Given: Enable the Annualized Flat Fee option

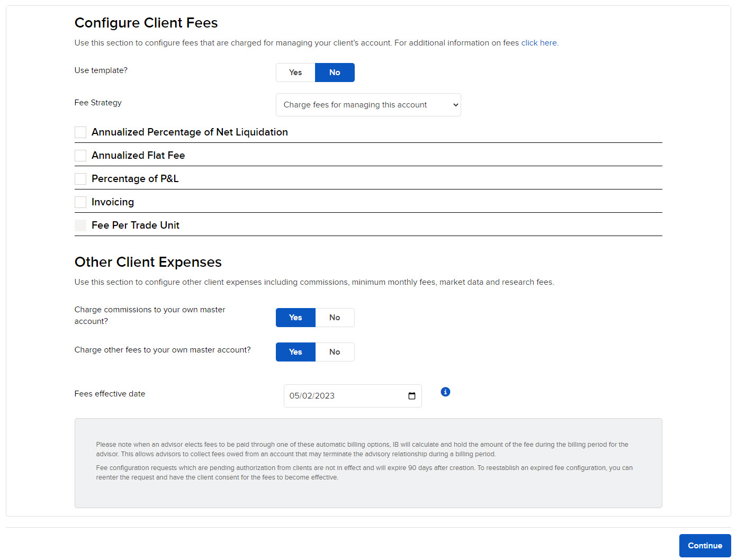Looking at the screenshot, I should pos(80,155).
